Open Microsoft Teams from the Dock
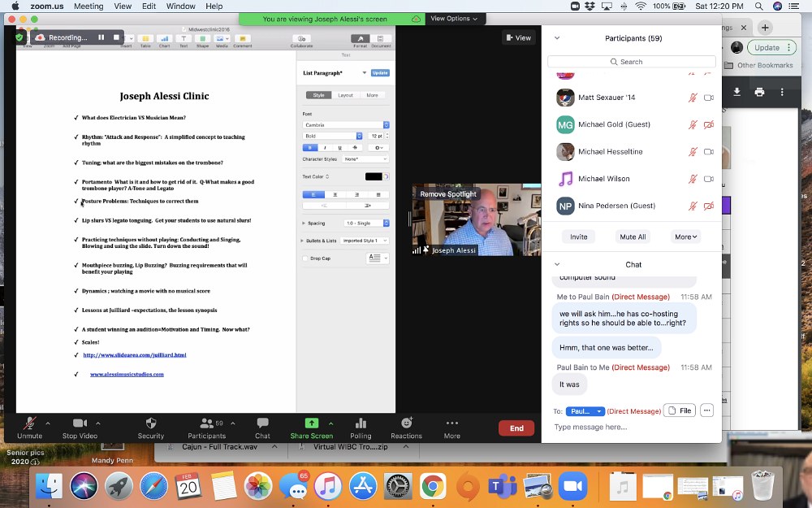Screen dimensions: 812x508 (x=503, y=487)
